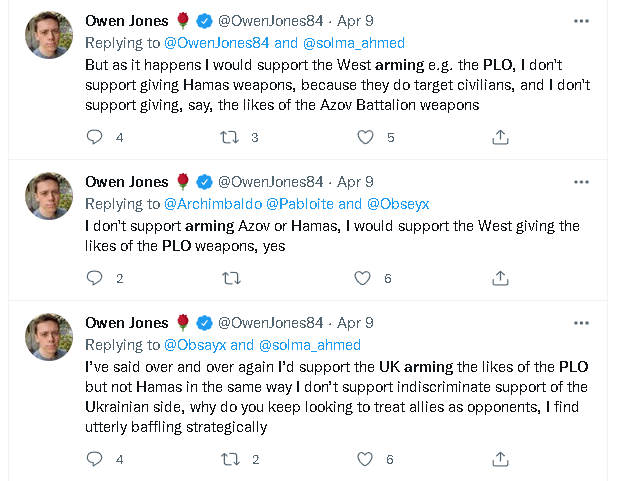The height and width of the screenshot is (481, 620).
Task: Like the second tweet with 6 likes
Action: pos(363,278)
